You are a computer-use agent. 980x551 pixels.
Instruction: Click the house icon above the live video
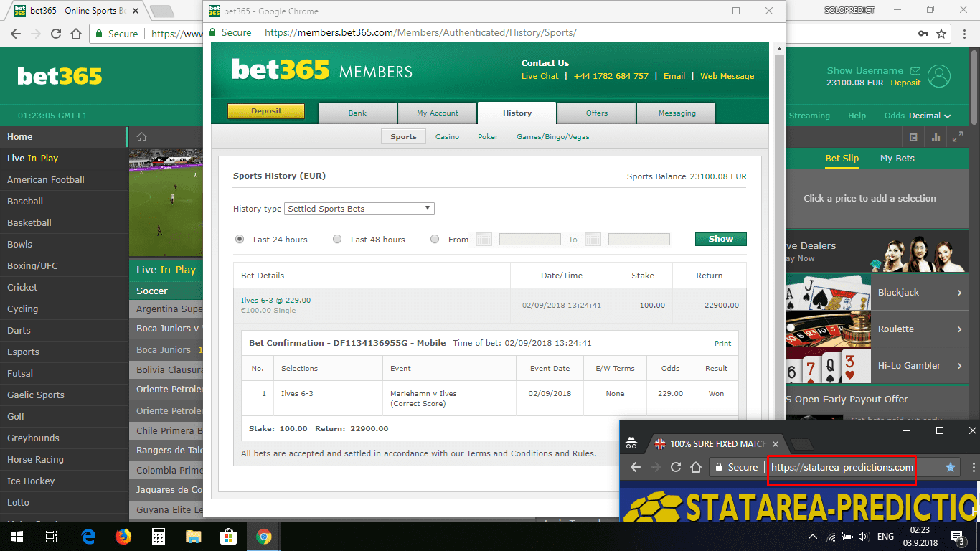[142, 137]
